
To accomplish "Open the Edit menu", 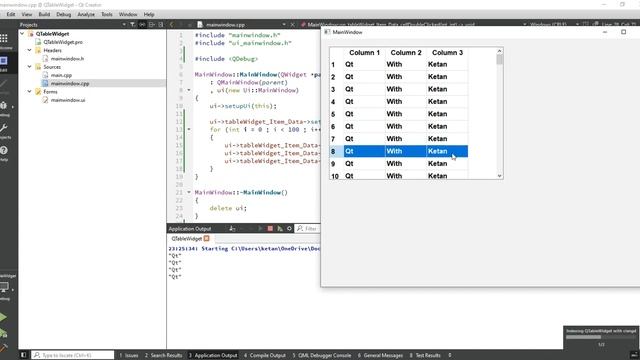I will 11,14.
